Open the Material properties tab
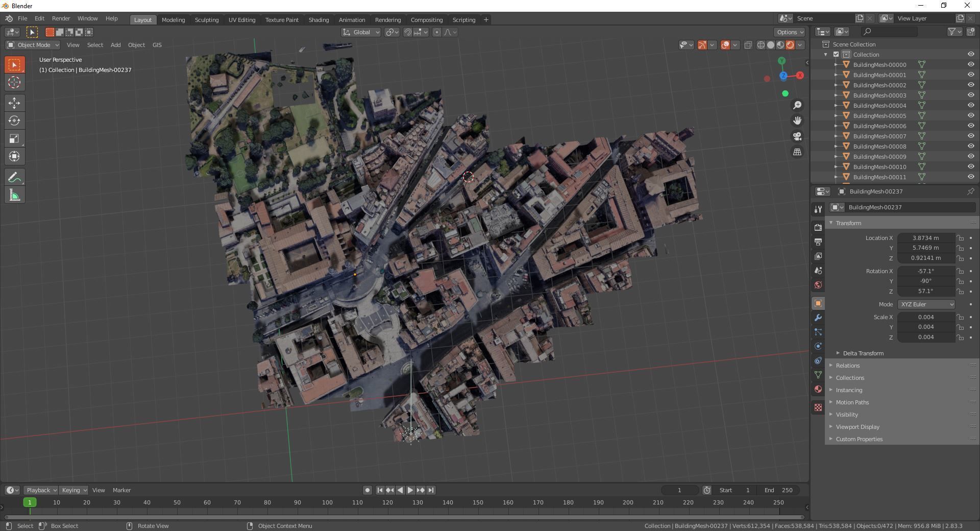The height and width of the screenshot is (531, 980). 818,389
